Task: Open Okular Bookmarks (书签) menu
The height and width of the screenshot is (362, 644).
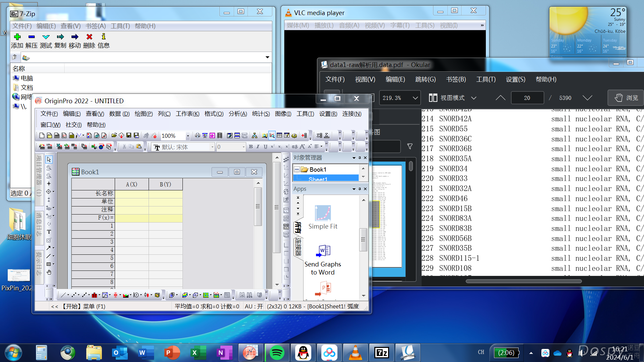Action: coord(456,79)
